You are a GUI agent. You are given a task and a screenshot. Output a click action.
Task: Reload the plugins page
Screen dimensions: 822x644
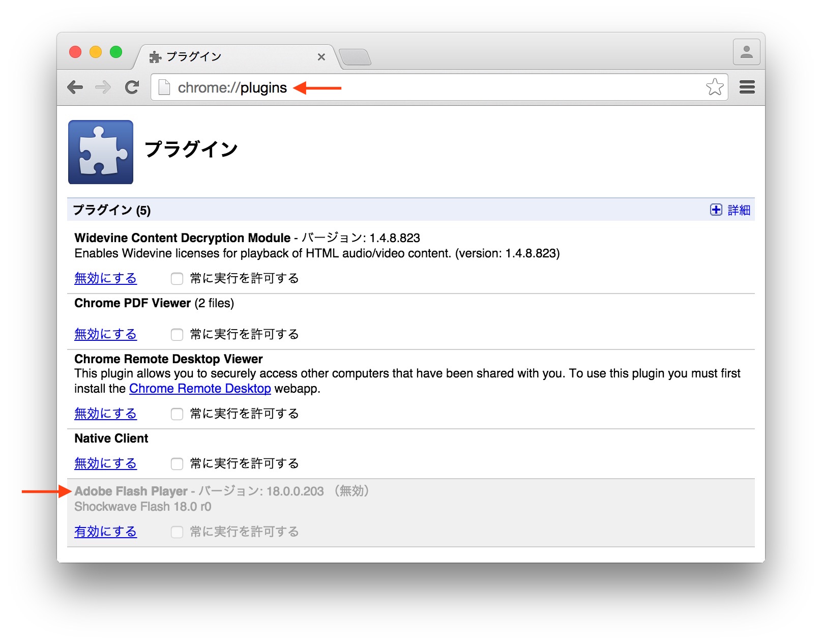[x=132, y=87]
